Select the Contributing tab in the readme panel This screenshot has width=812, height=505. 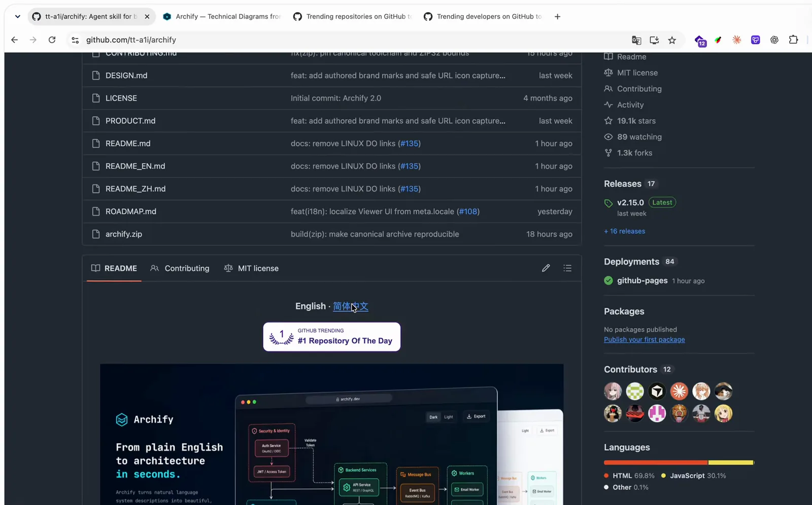[x=180, y=268]
